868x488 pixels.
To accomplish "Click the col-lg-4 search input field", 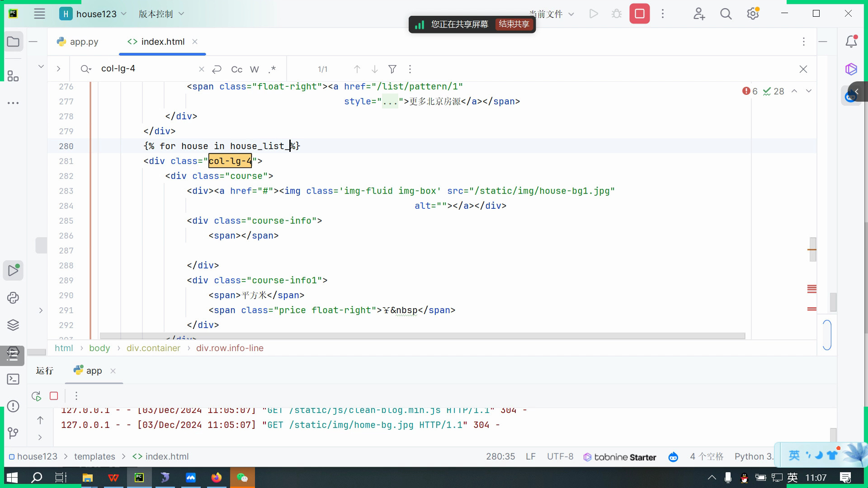I will [x=147, y=69].
